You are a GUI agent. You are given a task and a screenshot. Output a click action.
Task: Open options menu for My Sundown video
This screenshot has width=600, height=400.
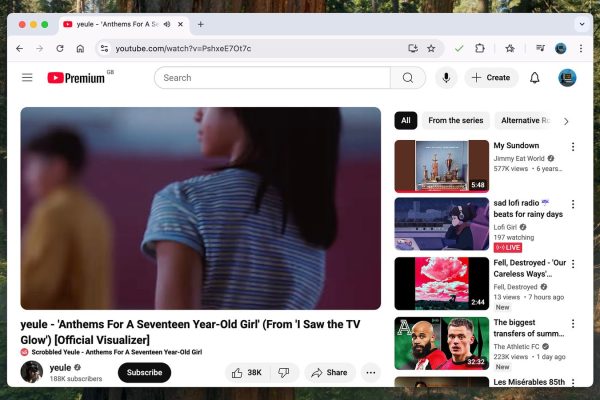[573, 146]
